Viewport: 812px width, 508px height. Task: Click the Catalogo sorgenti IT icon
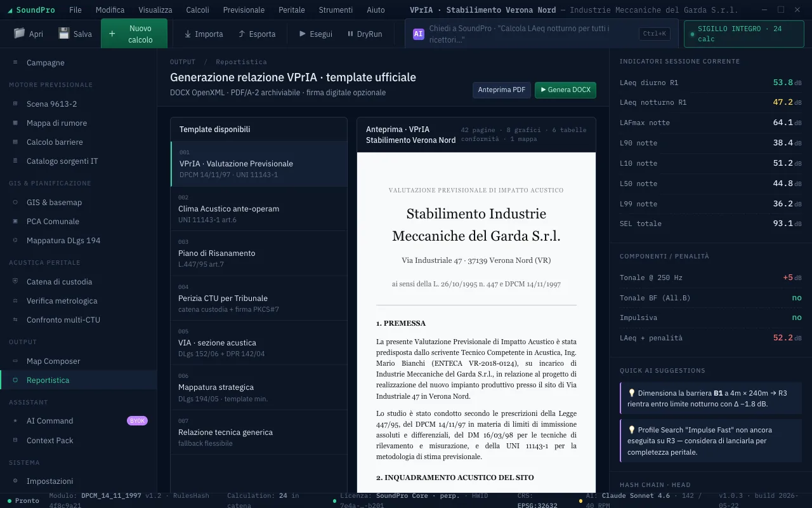15,161
